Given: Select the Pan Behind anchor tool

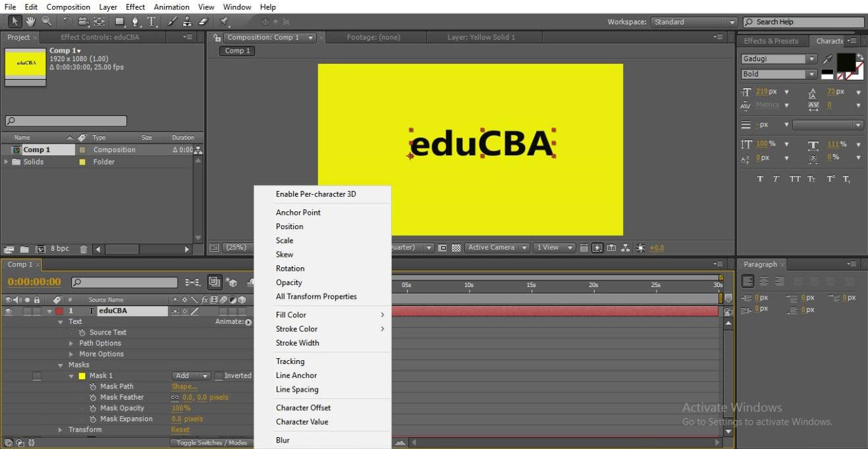Looking at the screenshot, I should (x=99, y=22).
